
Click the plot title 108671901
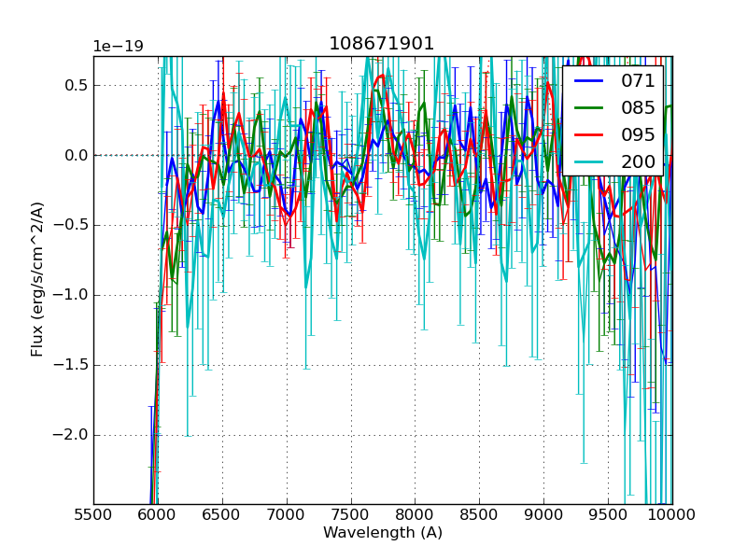(x=381, y=44)
